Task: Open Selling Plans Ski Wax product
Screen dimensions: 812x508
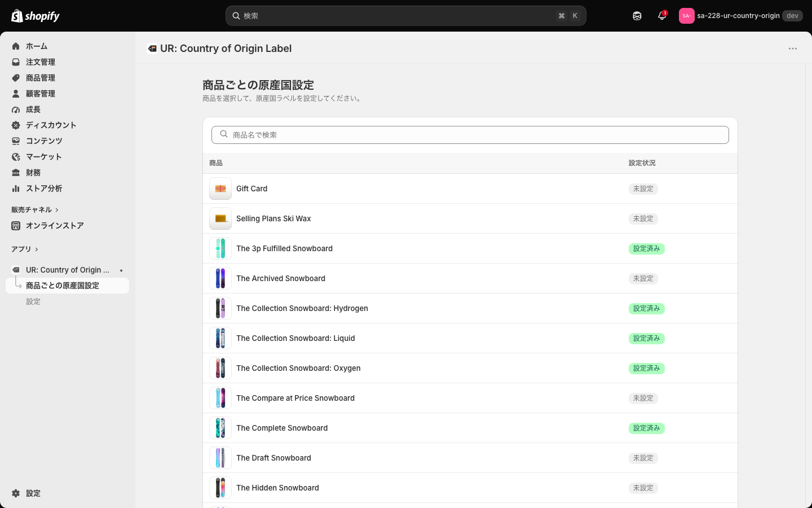Action: [470, 218]
